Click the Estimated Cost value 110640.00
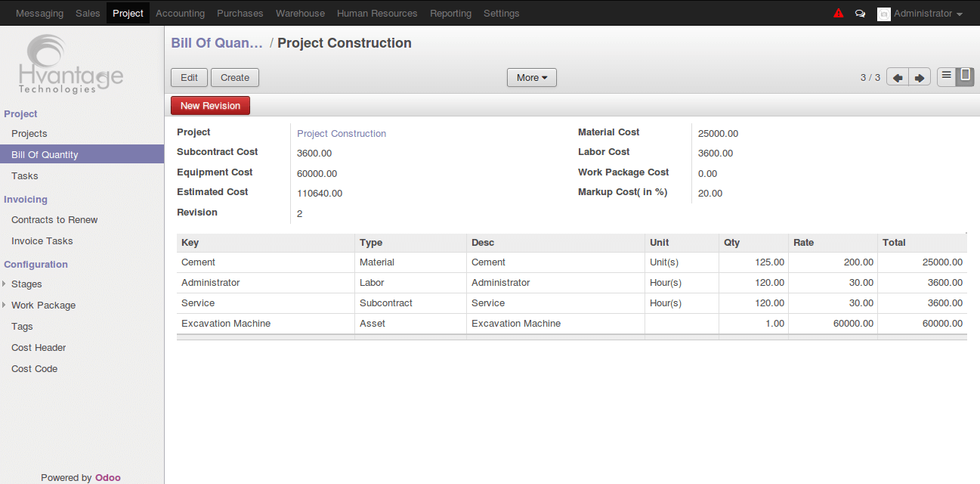This screenshot has width=980, height=484. pos(320,194)
